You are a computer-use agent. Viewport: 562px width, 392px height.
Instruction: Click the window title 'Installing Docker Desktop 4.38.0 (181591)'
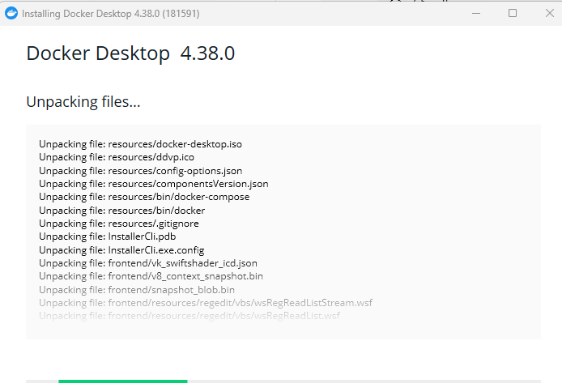click(x=111, y=14)
